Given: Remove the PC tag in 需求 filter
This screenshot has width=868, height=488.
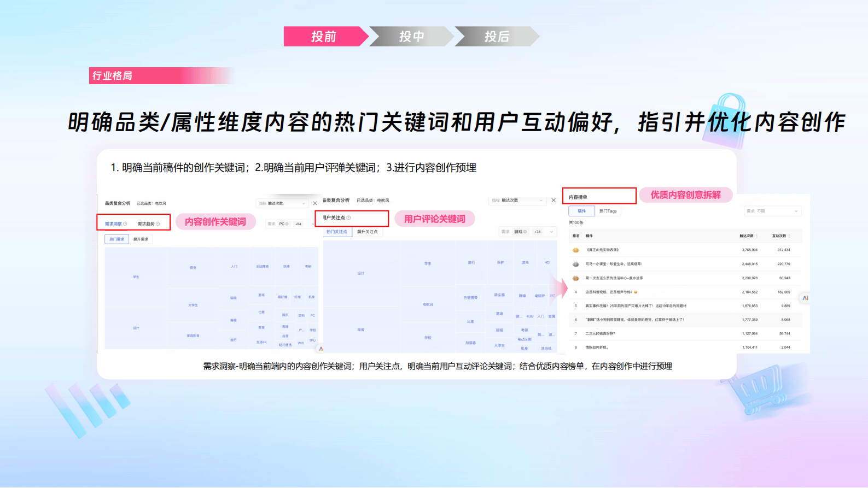Looking at the screenshot, I should pyautogui.click(x=287, y=224).
